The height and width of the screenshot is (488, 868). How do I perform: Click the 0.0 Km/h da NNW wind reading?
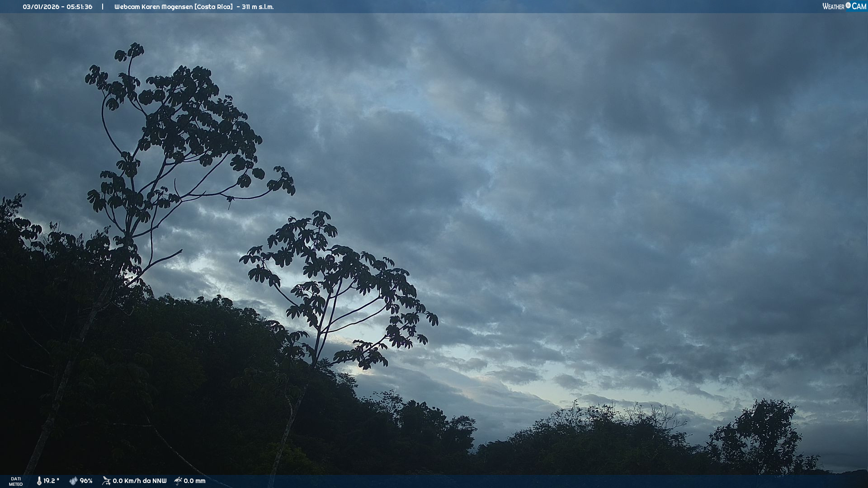coord(139,481)
